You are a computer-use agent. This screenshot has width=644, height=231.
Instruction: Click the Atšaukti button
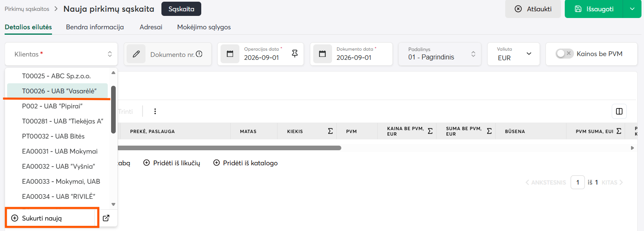click(x=533, y=9)
